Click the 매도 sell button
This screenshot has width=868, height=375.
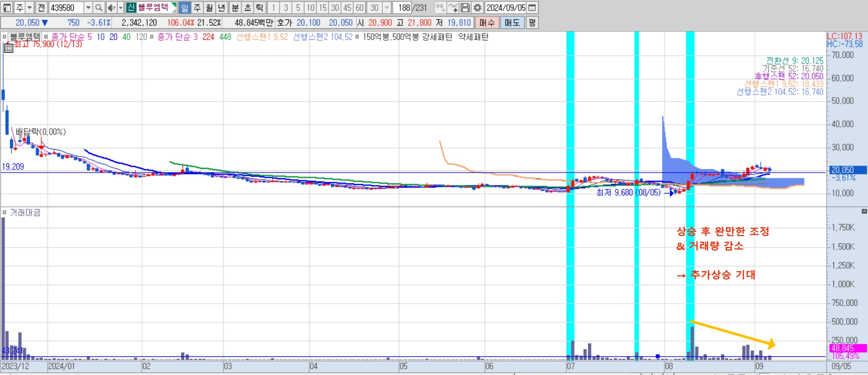pyautogui.click(x=512, y=23)
